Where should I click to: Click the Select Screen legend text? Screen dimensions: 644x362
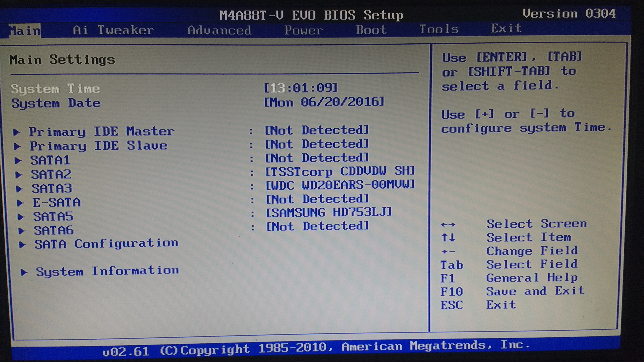(537, 224)
